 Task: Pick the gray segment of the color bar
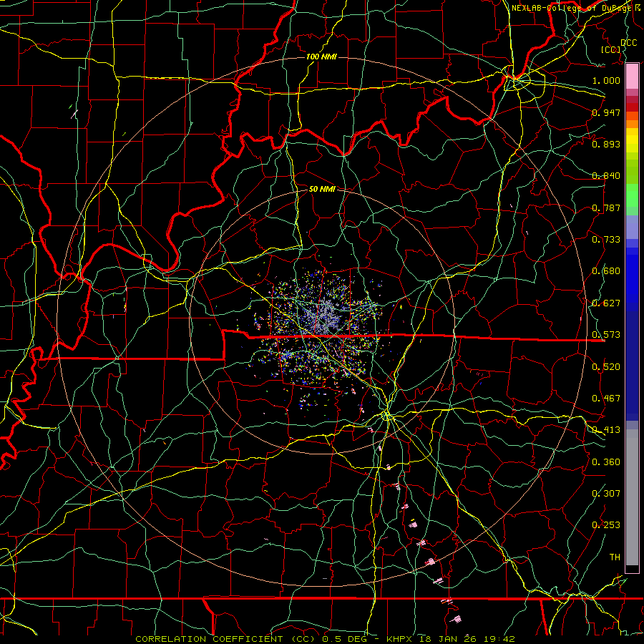pos(632,497)
